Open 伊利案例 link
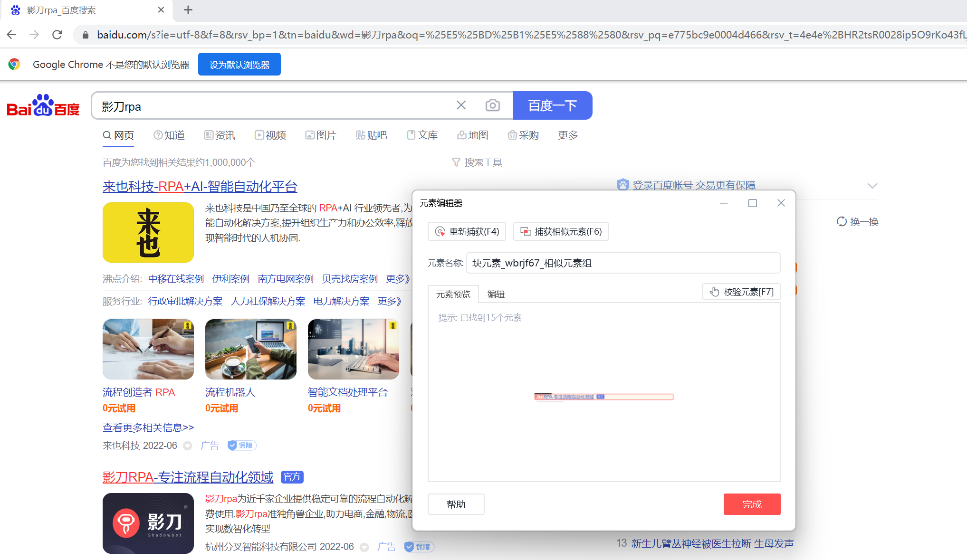The width and height of the screenshot is (967, 560). [x=230, y=279]
